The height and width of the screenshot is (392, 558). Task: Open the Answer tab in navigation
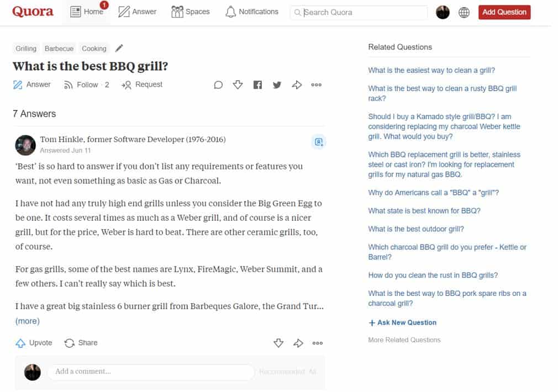[x=138, y=12]
